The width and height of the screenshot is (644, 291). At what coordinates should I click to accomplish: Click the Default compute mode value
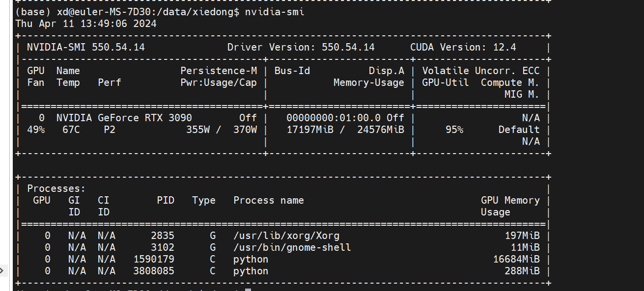[x=519, y=130]
